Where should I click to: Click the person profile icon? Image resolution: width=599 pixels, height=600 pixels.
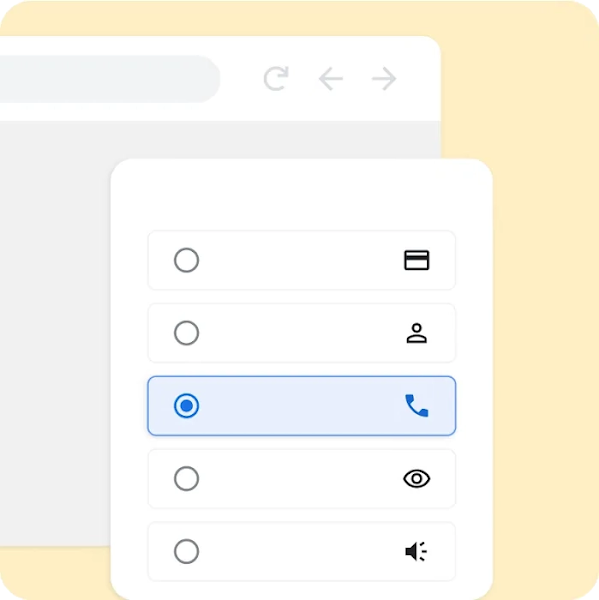coord(416,333)
